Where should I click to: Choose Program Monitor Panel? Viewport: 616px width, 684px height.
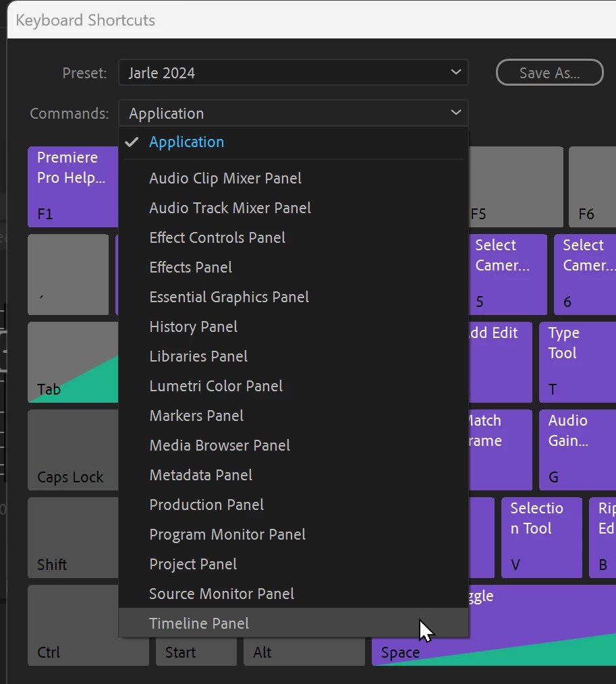click(293, 534)
